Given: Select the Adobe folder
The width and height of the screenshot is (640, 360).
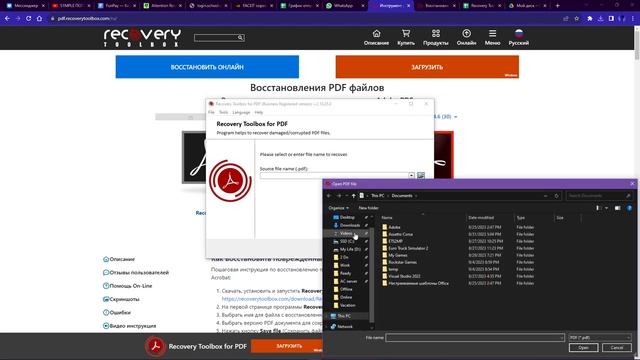Looking at the screenshot, I should click(x=394, y=227).
